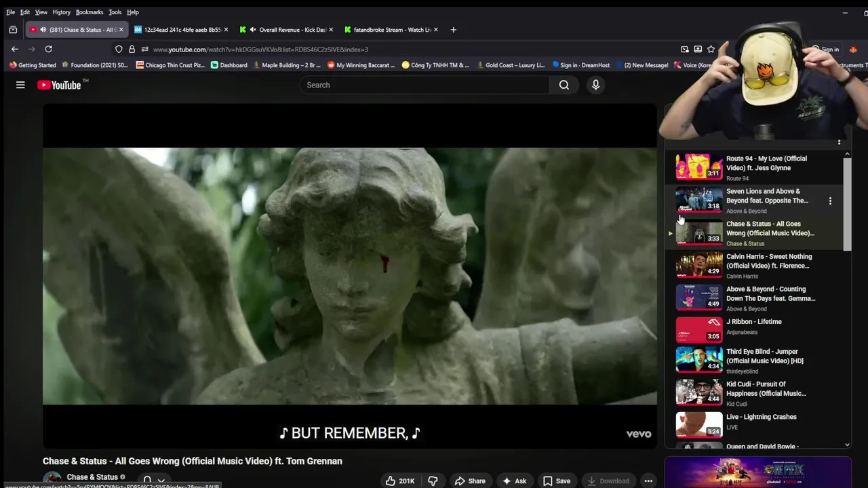Screen dimensions: 868x488
Task: Save the video to a playlist
Action: point(557,481)
